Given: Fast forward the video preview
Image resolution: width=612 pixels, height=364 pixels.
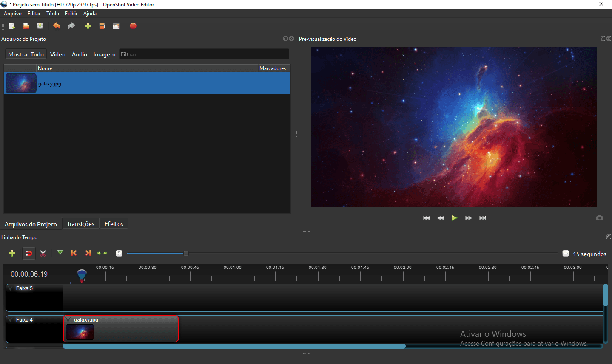Looking at the screenshot, I should 468,218.
